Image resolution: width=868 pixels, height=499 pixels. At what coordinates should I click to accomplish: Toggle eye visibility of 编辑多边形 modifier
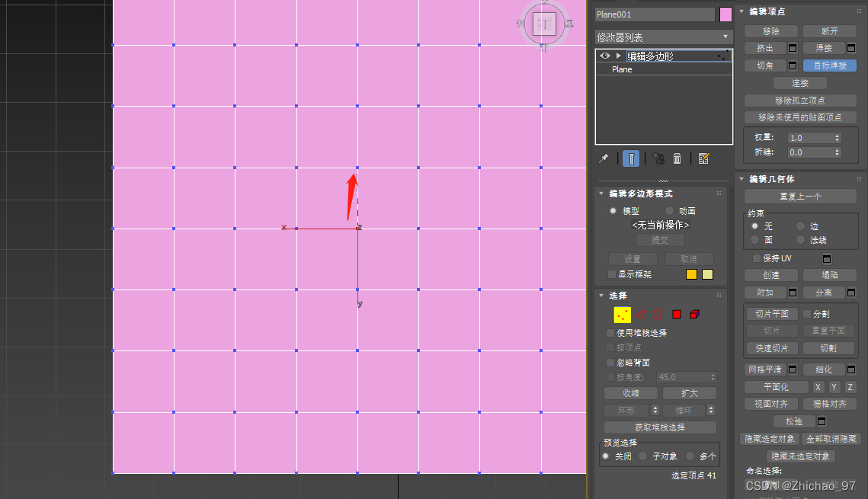point(604,56)
